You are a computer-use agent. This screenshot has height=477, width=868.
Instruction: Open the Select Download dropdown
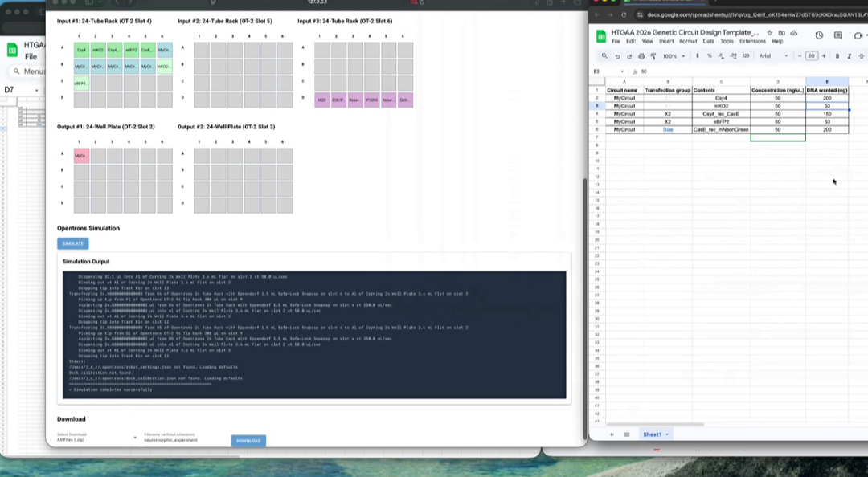[96, 438]
